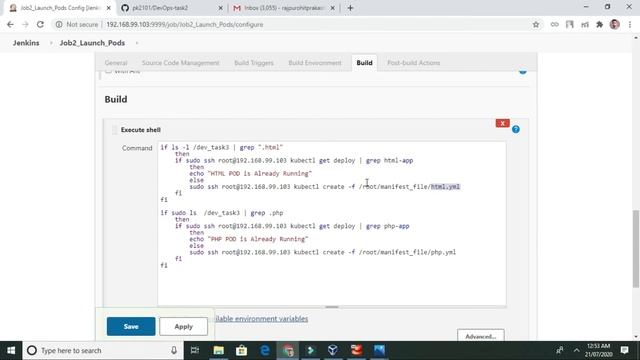Open Job2_Launch_Pods breadcrumb link
This screenshot has width=640, height=360.
(x=92, y=43)
